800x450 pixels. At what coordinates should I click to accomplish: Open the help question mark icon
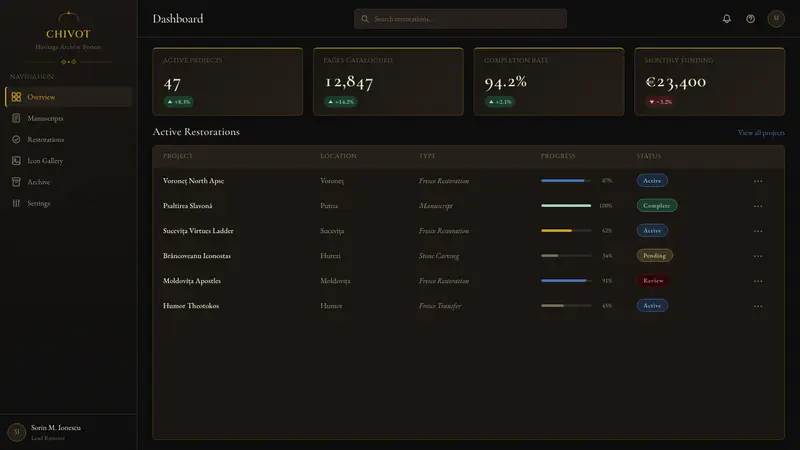[751, 19]
